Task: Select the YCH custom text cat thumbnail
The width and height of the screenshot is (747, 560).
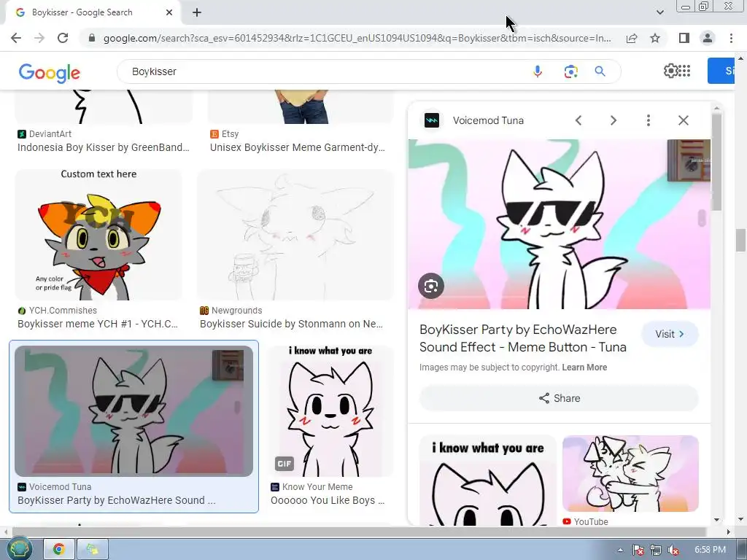Action: pyautogui.click(x=98, y=235)
